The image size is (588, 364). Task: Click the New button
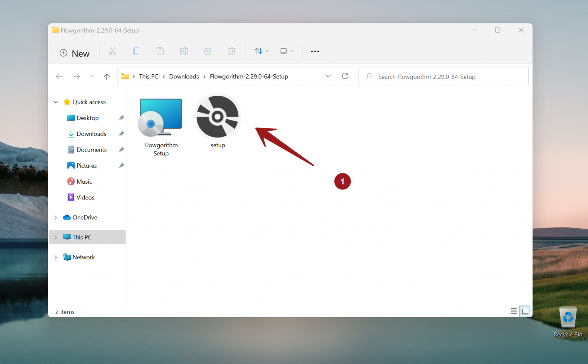click(74, 53)
